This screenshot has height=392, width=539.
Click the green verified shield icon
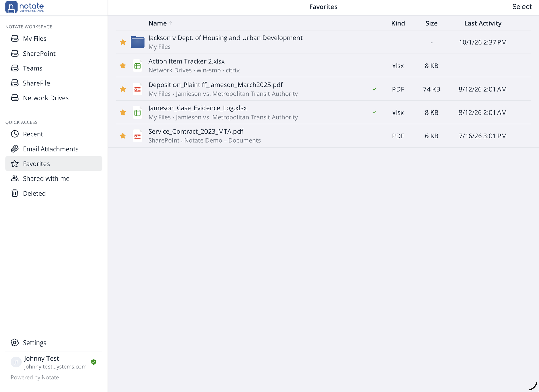coord(94,362)
